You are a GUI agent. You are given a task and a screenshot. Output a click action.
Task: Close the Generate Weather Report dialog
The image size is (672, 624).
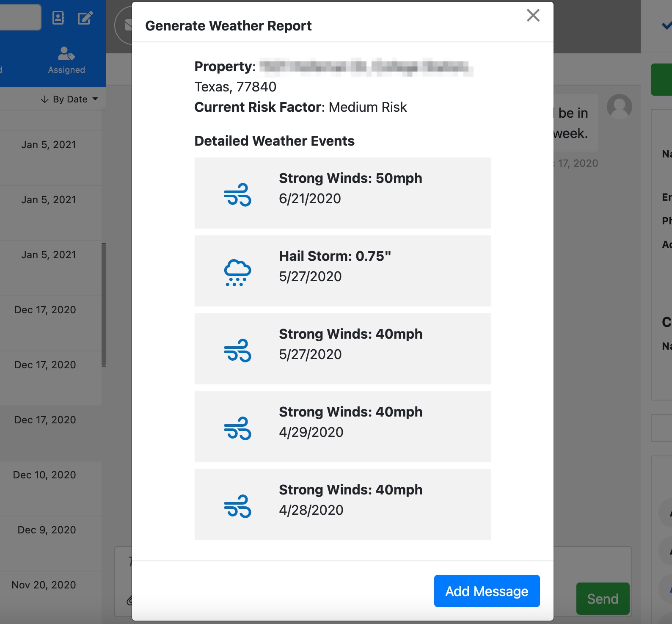click(533, 16)
